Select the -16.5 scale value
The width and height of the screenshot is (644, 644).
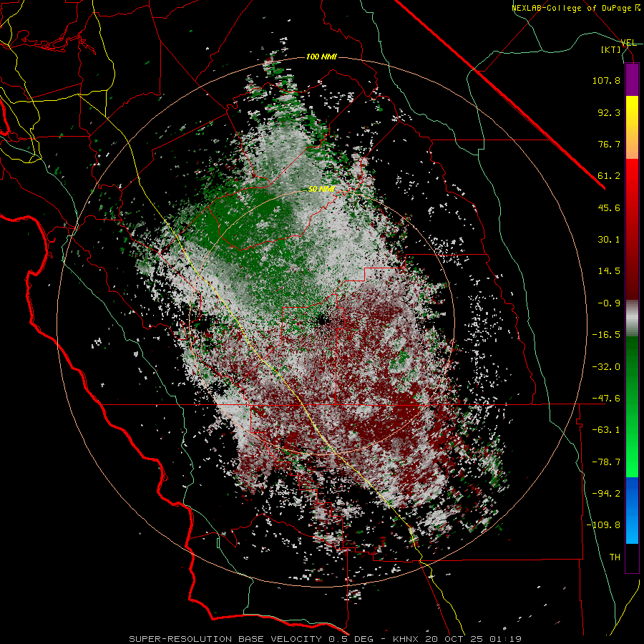[x=606, y=335]
